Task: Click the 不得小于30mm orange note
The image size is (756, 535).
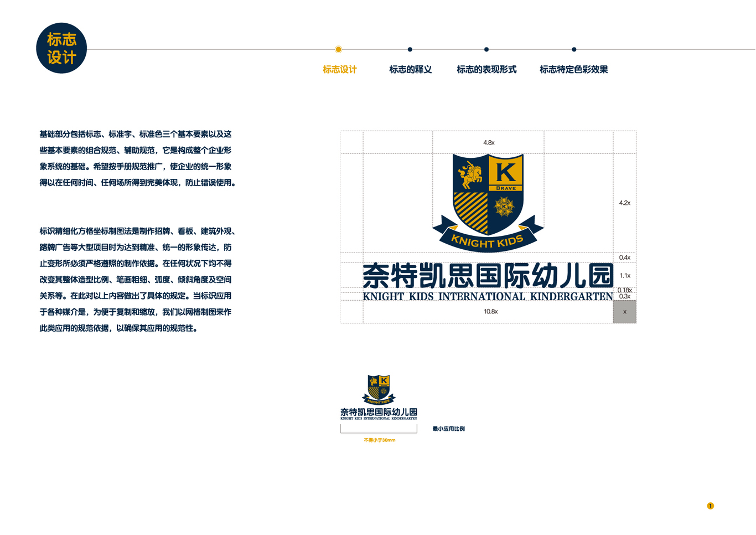Action: [x=380, y=440]
